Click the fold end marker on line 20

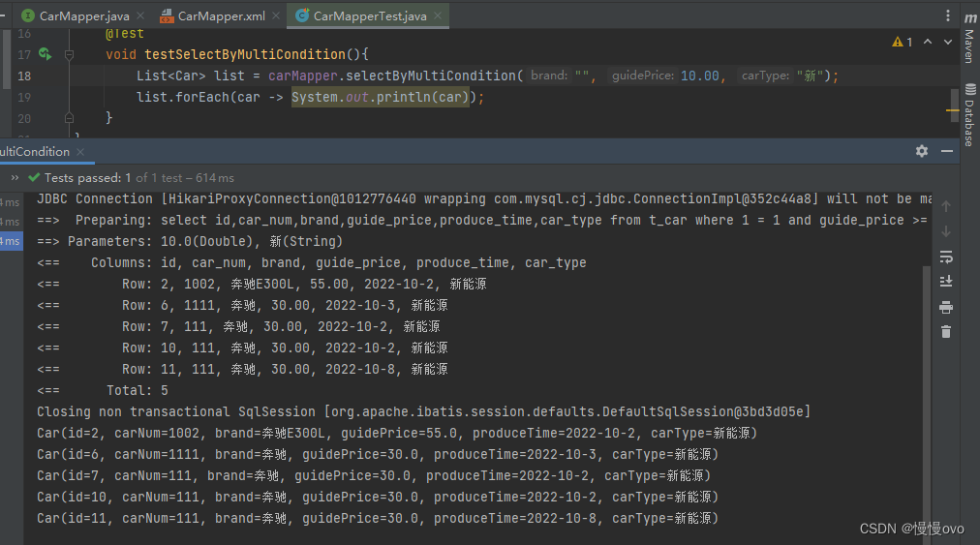70,117
